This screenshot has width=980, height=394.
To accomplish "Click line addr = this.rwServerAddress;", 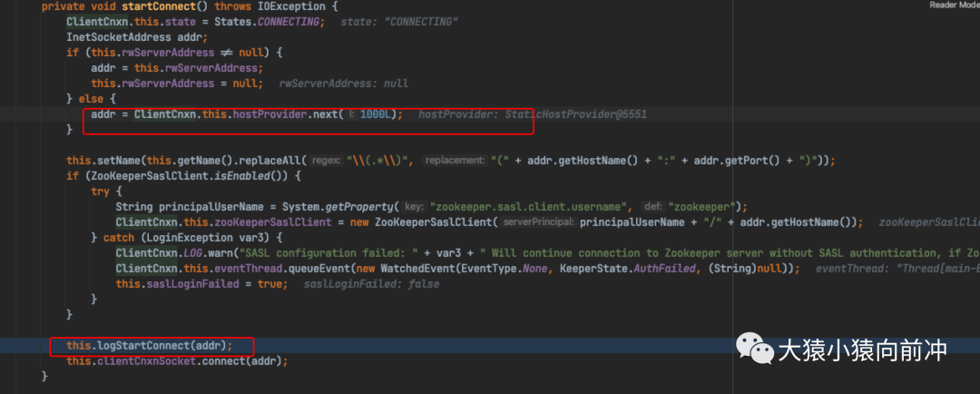I will [x=177, y=67].
